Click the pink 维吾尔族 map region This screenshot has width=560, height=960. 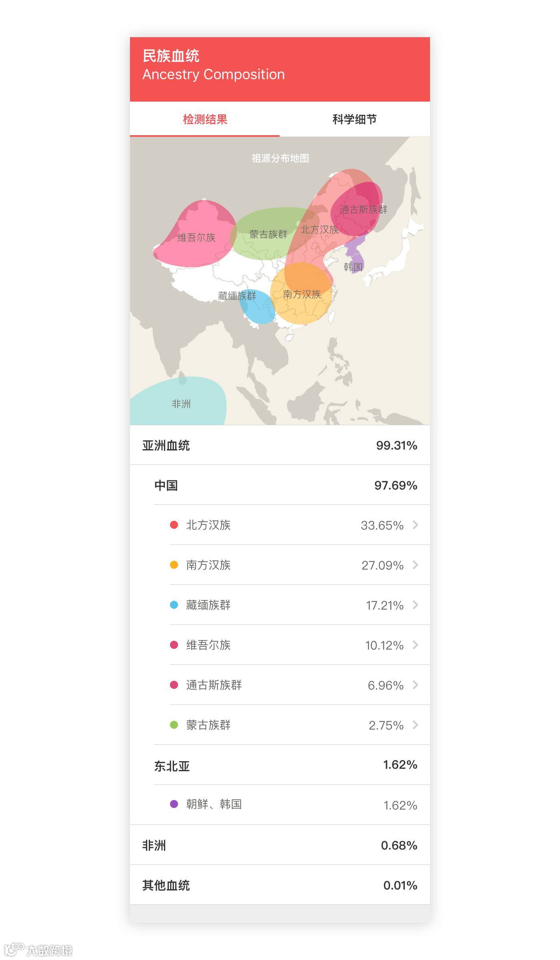click(x=196, y=237)
